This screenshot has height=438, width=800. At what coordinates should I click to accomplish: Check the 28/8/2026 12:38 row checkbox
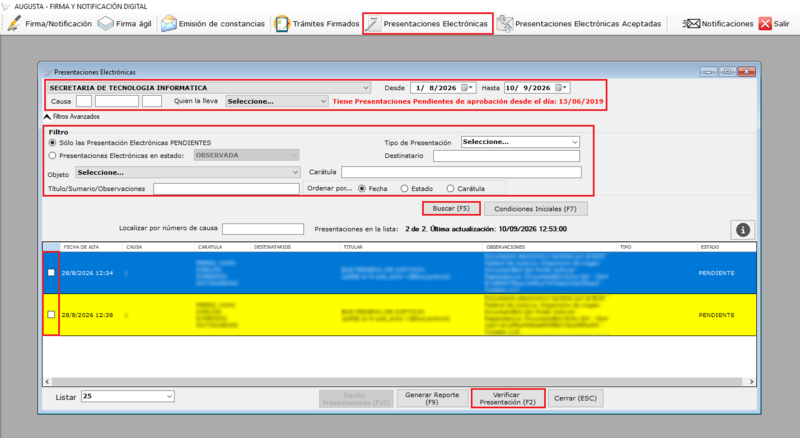click(51, 314)
